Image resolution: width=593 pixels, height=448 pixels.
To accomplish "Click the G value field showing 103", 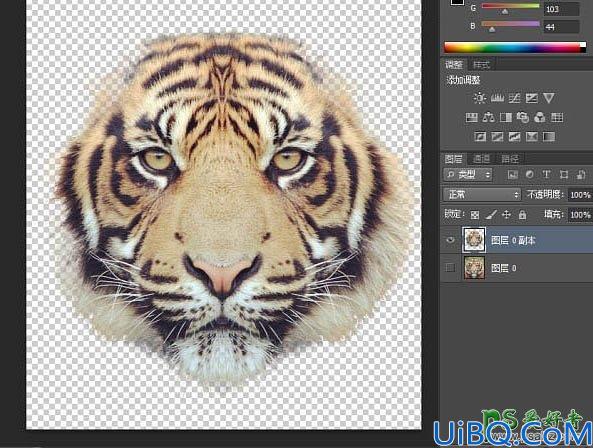I will click(561, 9).
